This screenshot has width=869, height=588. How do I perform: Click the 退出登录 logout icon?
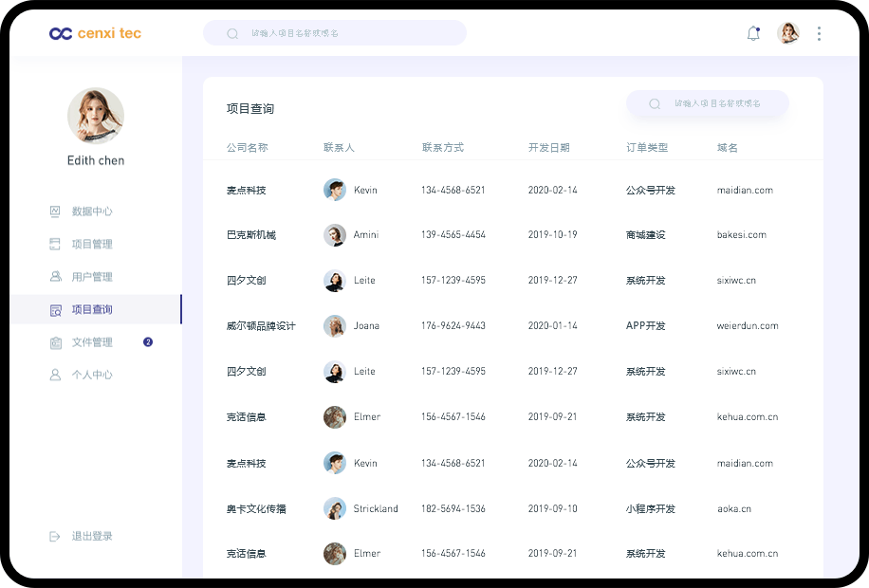click(54, 536)
